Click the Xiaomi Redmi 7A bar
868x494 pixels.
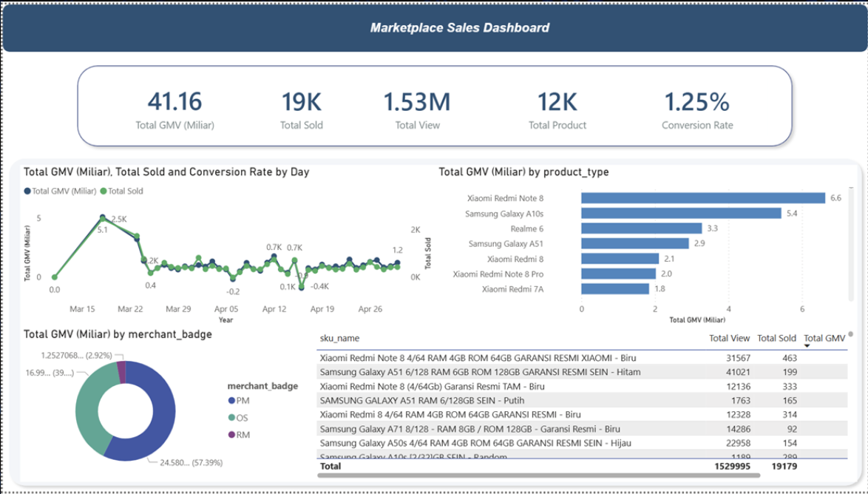(x=615, y=288)
